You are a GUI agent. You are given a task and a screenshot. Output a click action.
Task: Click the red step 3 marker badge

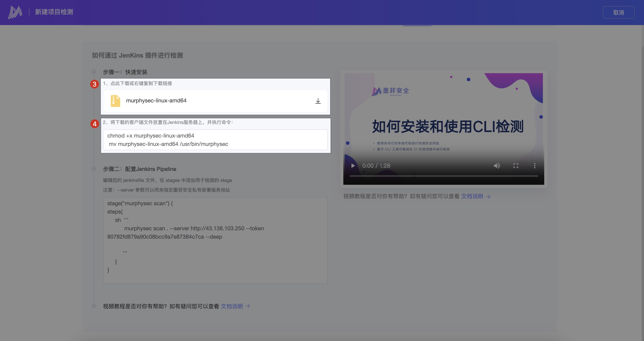95,84
